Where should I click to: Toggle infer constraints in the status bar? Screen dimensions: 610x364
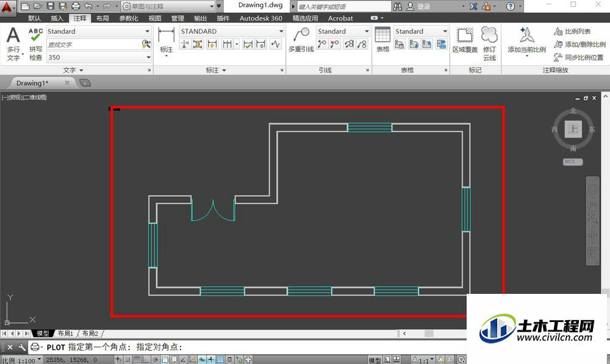point(118,360)
